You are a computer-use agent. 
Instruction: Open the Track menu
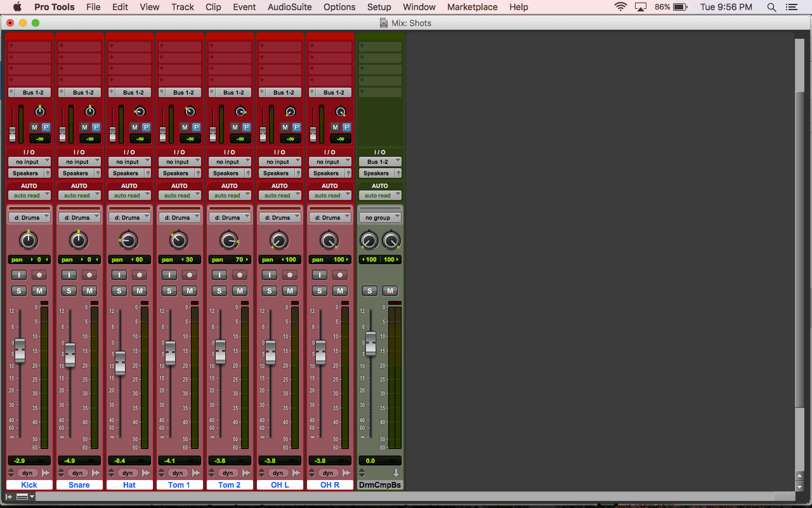click(x=183, y=7)
